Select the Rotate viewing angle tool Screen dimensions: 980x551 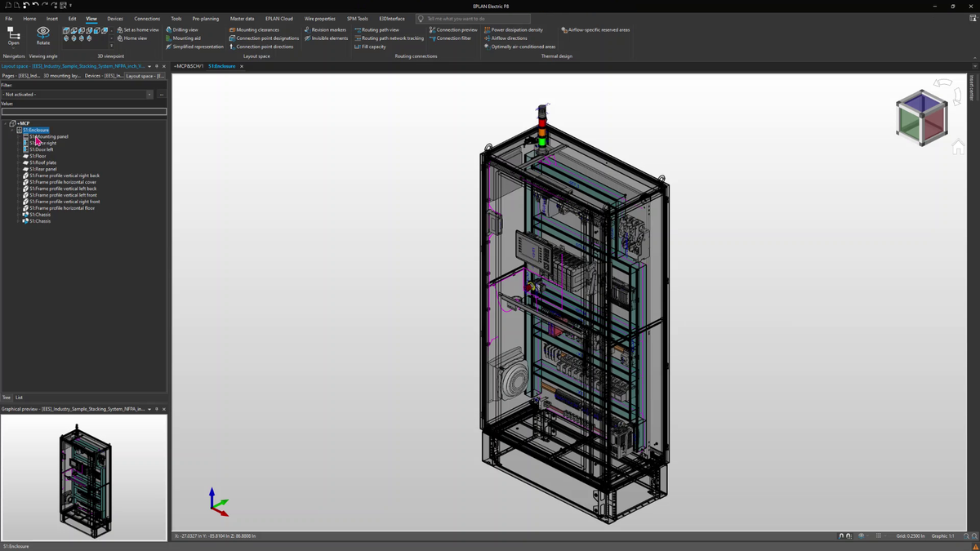(x=42, y=33)
